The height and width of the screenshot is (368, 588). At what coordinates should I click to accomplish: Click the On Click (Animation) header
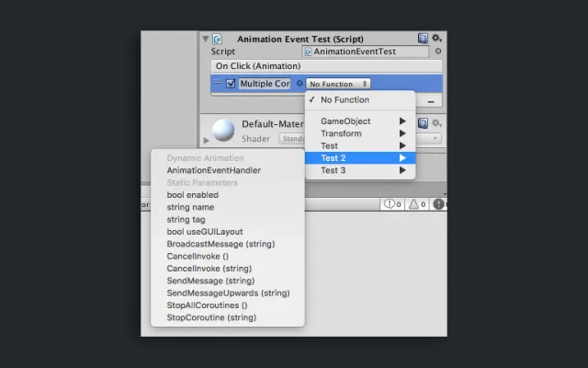326,66
